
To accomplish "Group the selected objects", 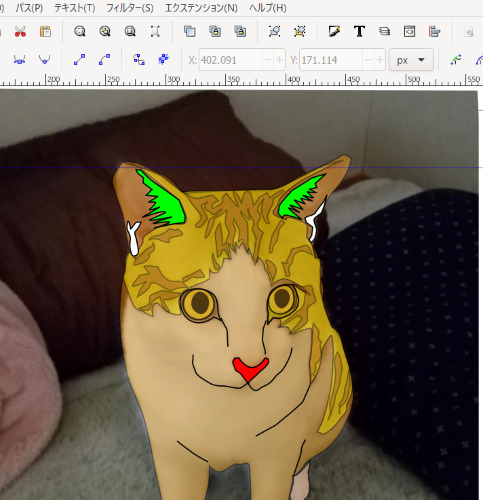I will click(275, 32).
